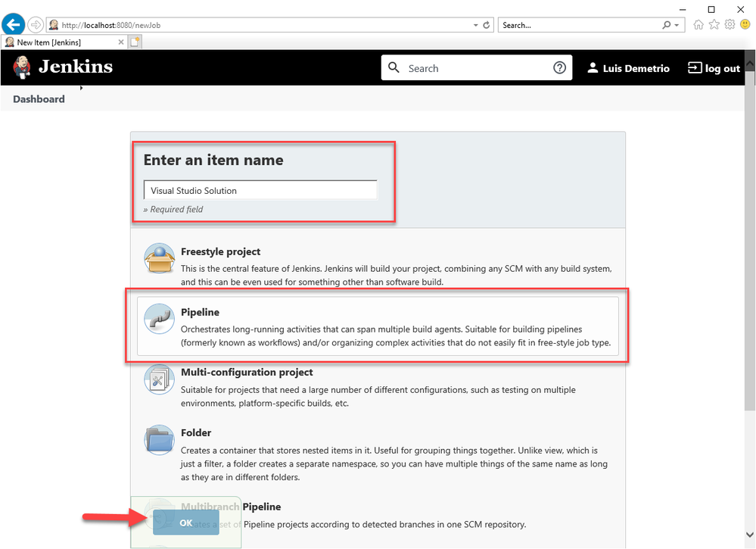Close the New Item [Jenkins] tab
The image size is (756, 549).
(121, 42)
